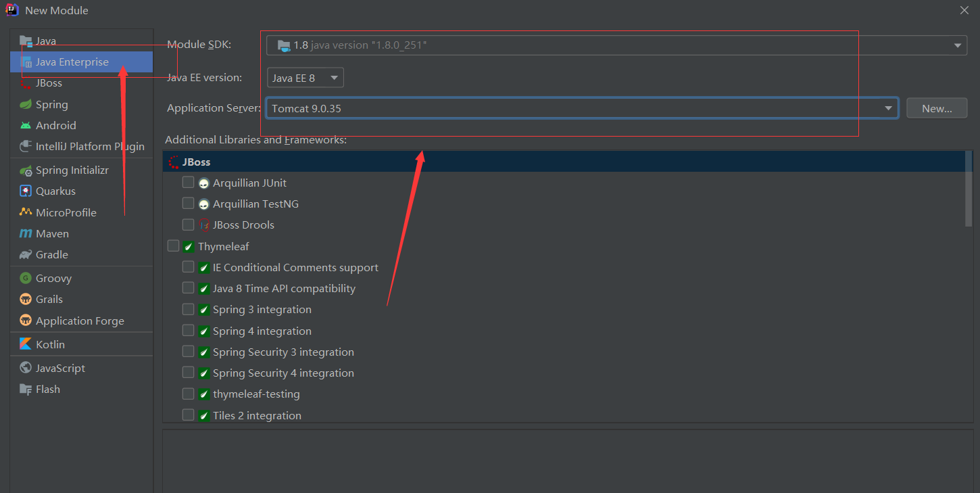Select Java module type

[81, 41]
